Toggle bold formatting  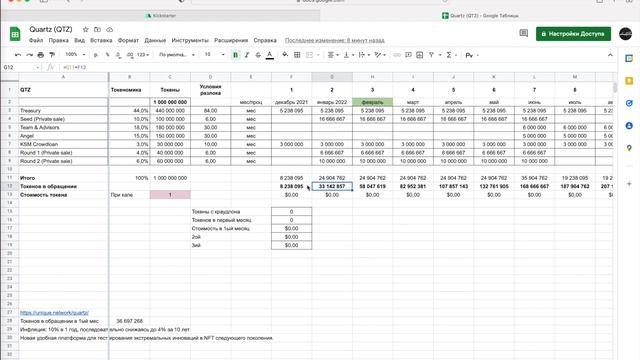pos(236,55)
